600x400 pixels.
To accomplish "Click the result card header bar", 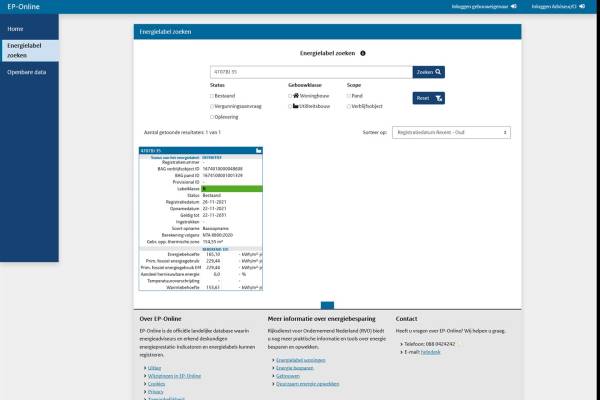I will [201, 151].
